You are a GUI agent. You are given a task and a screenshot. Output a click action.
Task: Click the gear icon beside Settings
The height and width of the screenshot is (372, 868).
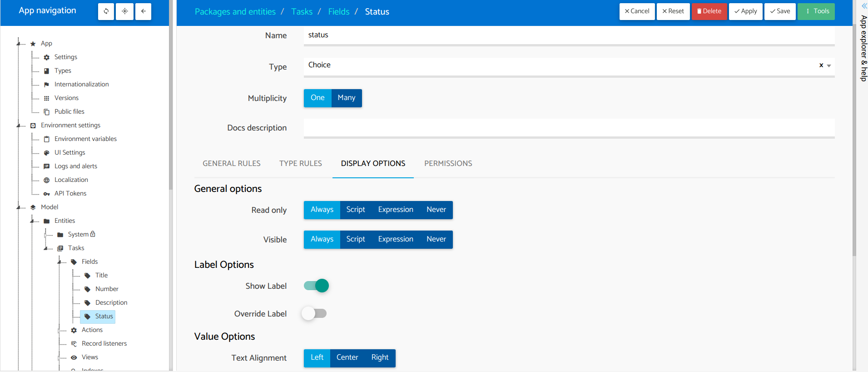(47, 57)
